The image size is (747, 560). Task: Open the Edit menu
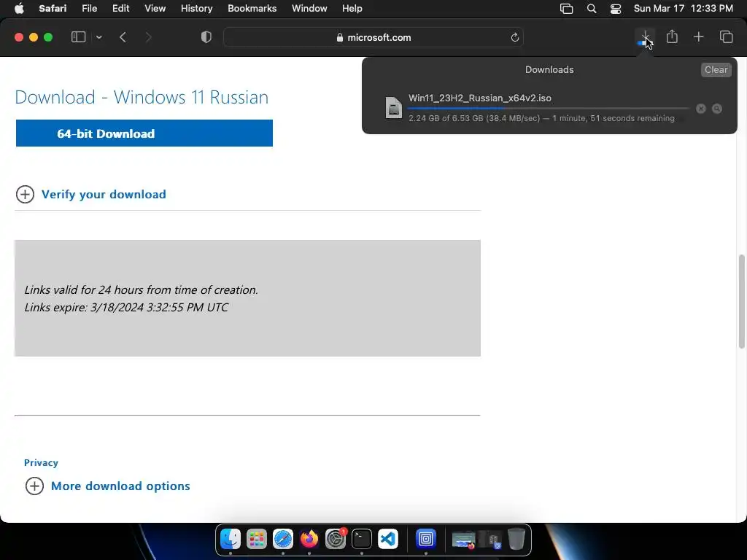[x=120, y=9]
